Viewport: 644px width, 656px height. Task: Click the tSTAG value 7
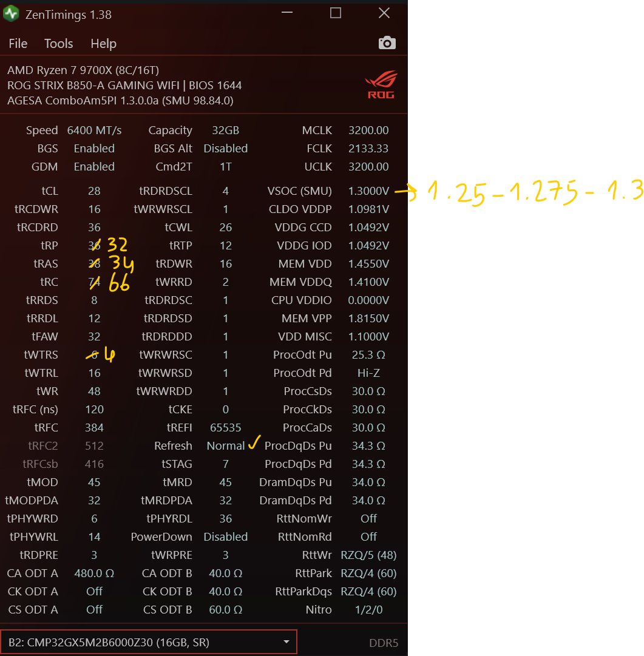coord(226,464)
